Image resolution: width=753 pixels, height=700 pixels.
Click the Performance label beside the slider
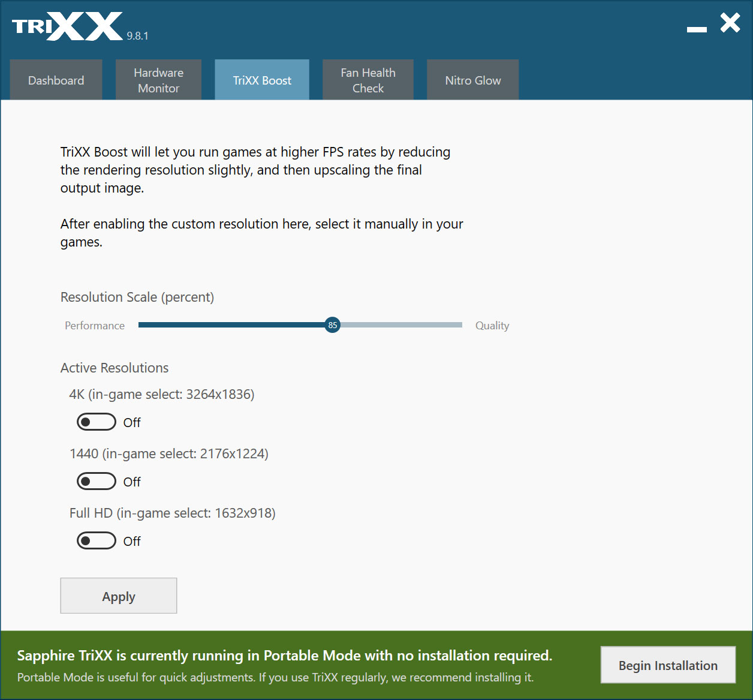click(95, 326)
